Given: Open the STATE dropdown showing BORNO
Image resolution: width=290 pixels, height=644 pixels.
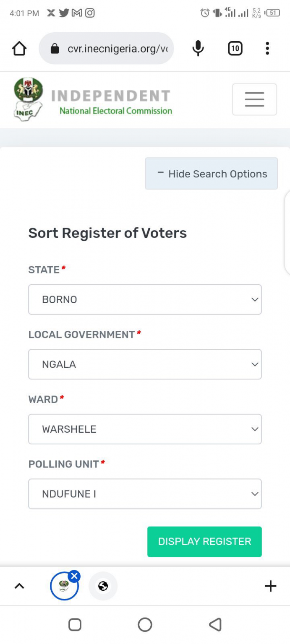Looking at the screenshot, I should (x=145, y=299).
